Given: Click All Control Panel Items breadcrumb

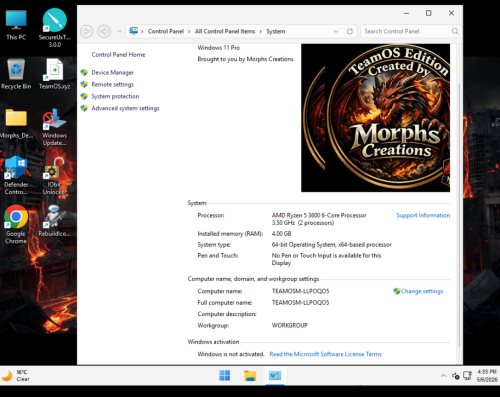Looking at the screenshot, I should 225,31.
